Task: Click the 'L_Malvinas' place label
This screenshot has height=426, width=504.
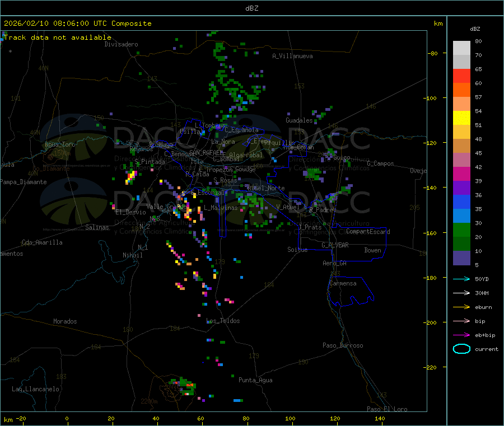Action: point(221,208)
